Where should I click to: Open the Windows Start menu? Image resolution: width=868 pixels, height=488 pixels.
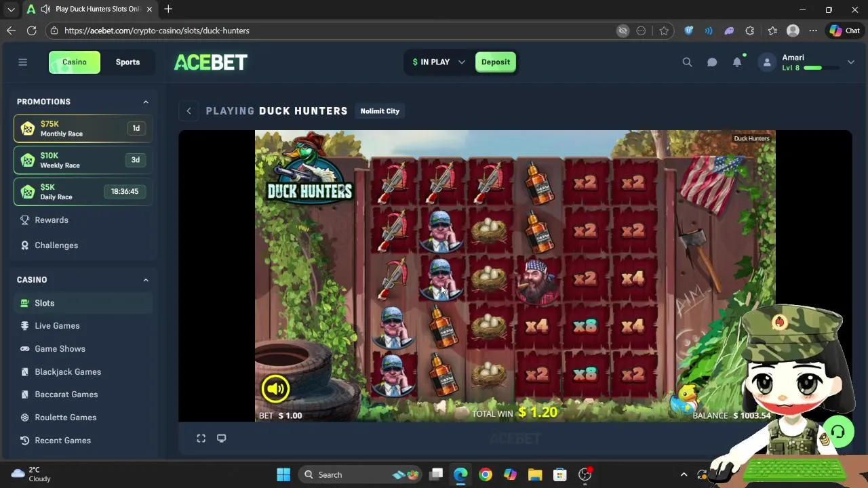point(283,474)
